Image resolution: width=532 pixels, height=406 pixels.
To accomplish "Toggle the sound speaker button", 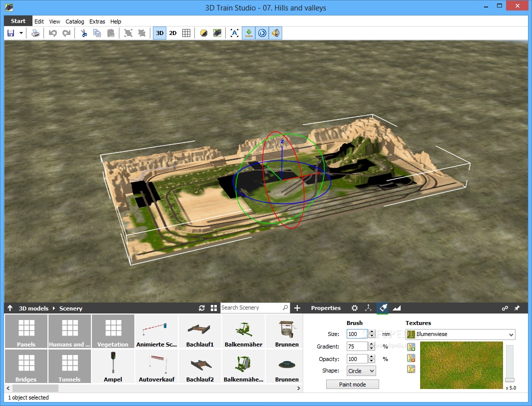I will 276,33.
